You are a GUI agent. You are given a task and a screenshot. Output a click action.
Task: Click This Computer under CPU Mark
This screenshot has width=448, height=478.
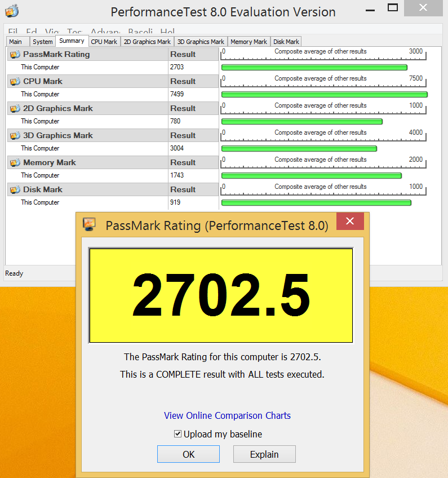click(x=40, y=94)
